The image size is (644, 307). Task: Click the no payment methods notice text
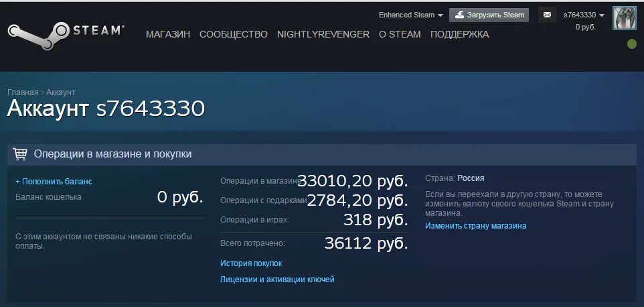pyautogui.click(x=104, y=242)
